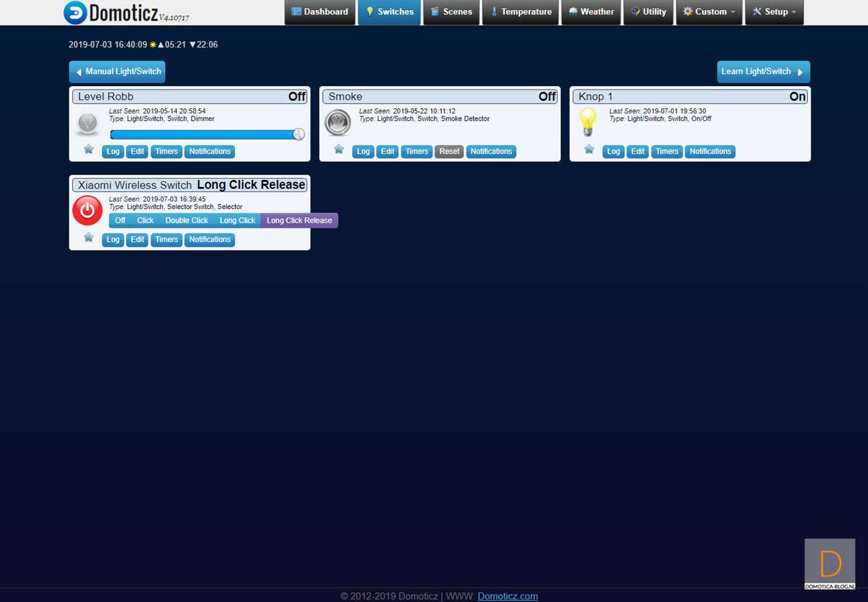
Task: Click the red power icon of Xiaomi Wireless Switch
Action: tap(87, 210)
